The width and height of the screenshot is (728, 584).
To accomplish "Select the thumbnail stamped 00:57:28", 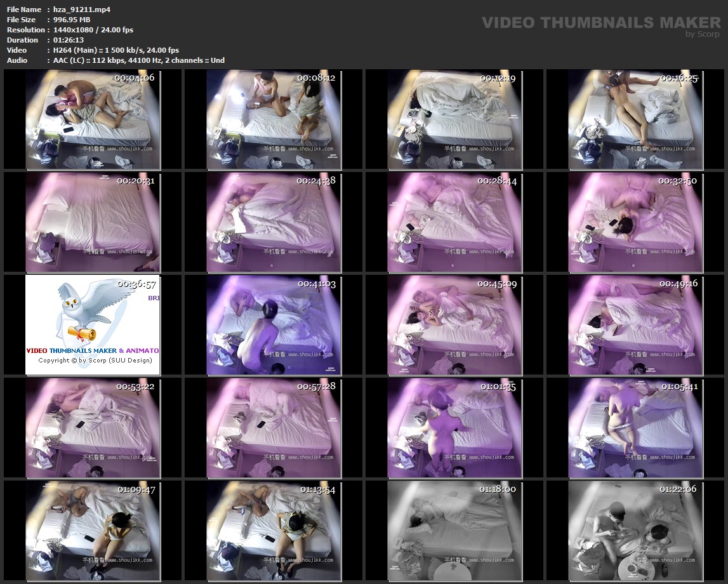I will coord(274,428).
